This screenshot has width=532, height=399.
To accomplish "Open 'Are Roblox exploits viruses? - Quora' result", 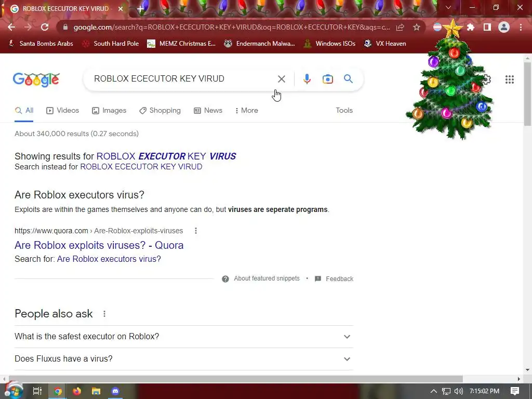I will click(x=99, y=245).
